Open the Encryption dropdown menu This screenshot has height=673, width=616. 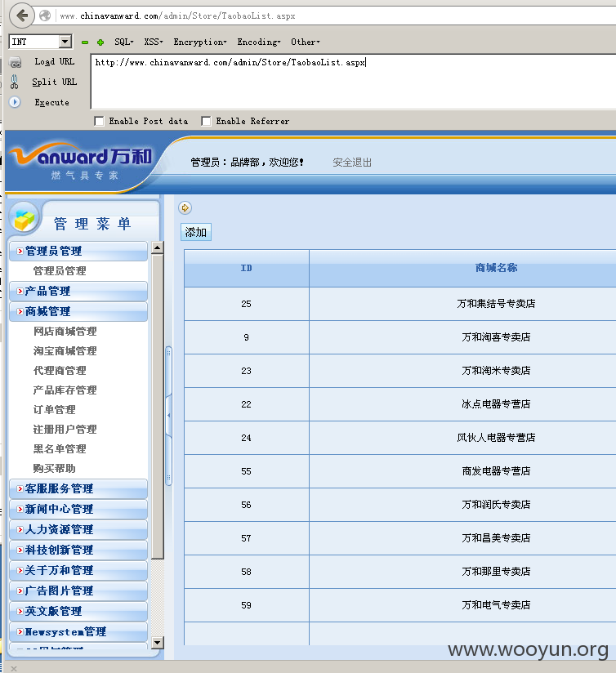[x=199, y=42]
